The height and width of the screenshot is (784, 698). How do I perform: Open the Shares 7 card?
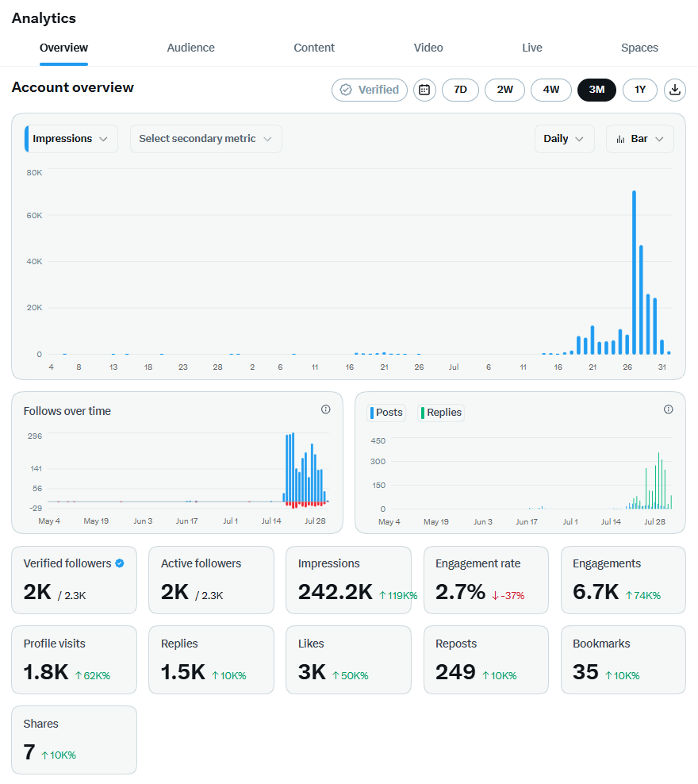74,740
